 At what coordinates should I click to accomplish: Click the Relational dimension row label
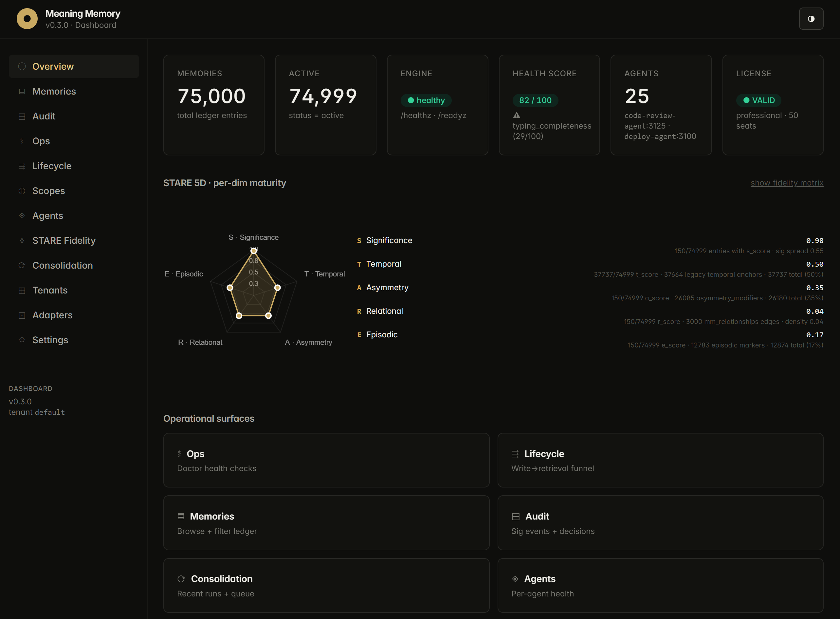pyautogui.click(x=384, y=311)
